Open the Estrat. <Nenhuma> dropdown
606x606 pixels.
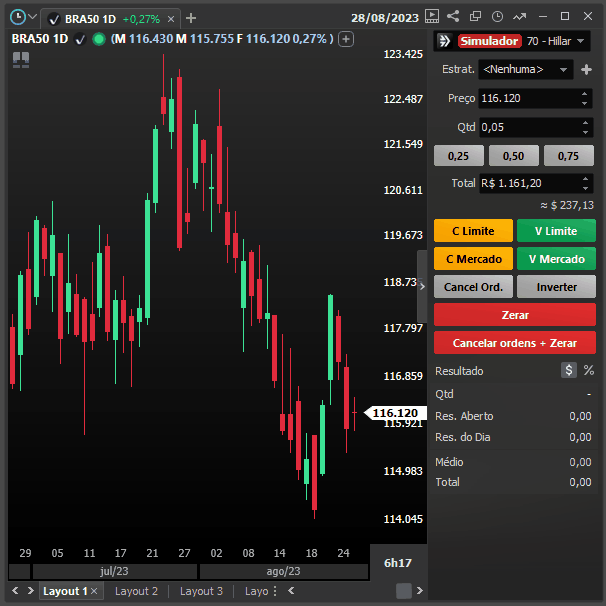pyautogui.click(x=525, y=70)
